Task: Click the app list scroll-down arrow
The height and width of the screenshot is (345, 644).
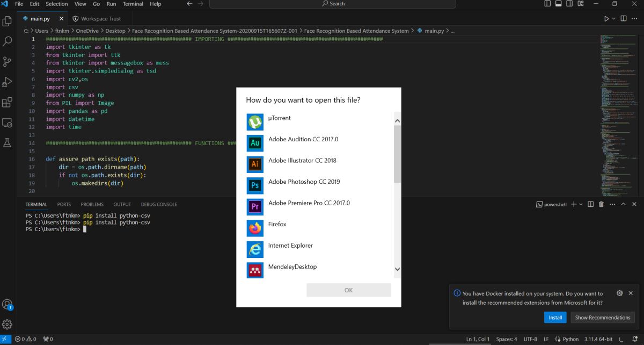Action: (x=397, y=269)
